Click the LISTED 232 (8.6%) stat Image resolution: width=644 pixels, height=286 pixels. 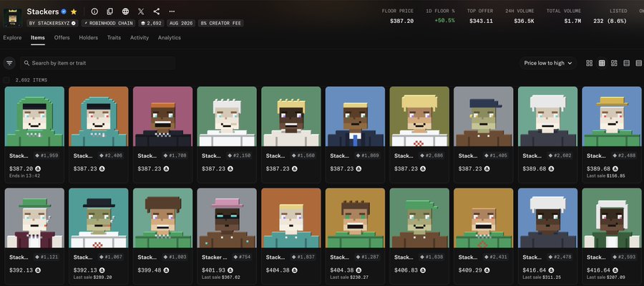pos(610,16)
